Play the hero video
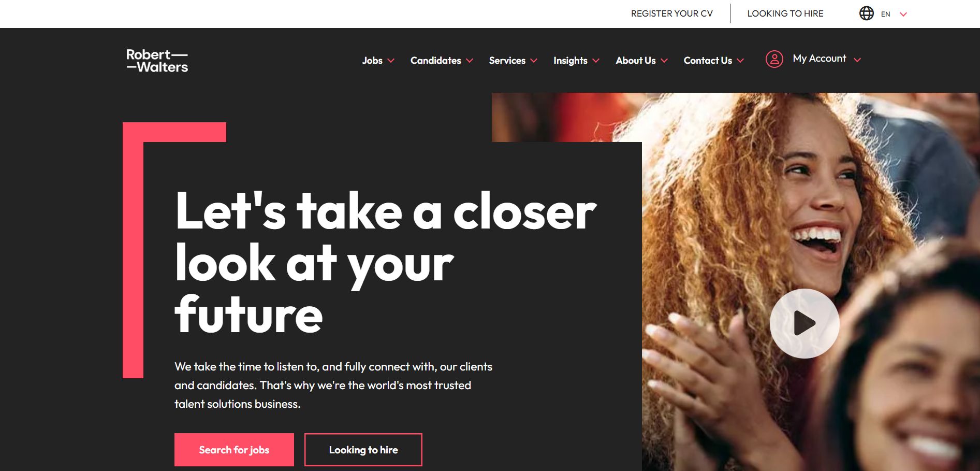The height and width of the screenshot is (471, 980). (x=805, y=323)
